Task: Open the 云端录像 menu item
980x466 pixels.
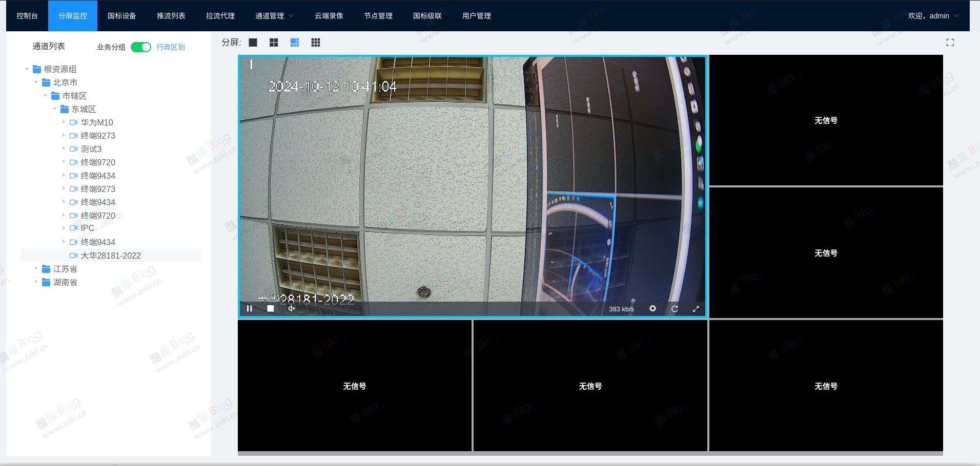Action: [328, 15]
